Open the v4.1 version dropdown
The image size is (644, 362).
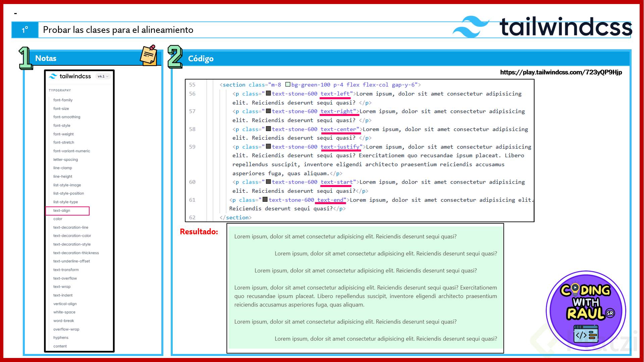pyautogui.click(x=103, y=76)
